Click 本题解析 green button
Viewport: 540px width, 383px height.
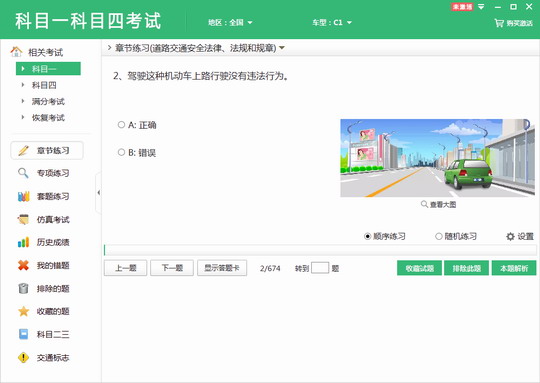(514, 268)
